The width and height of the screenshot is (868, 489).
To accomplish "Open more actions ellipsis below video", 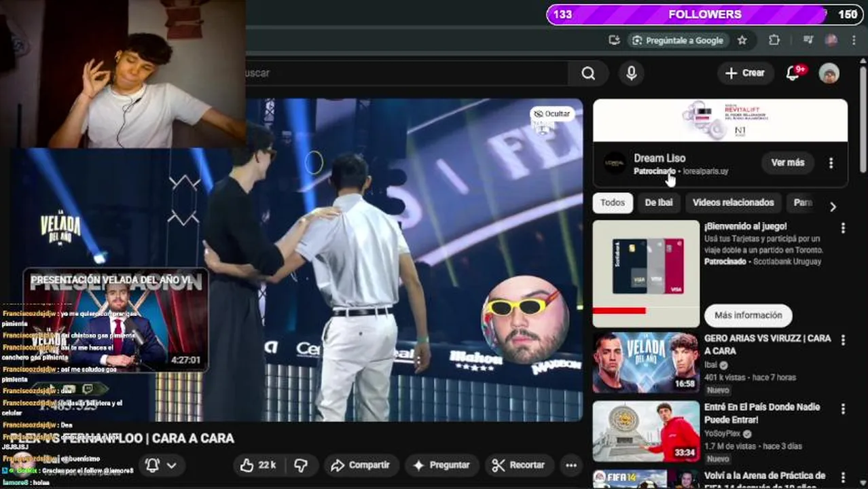I will coord(571,465).
